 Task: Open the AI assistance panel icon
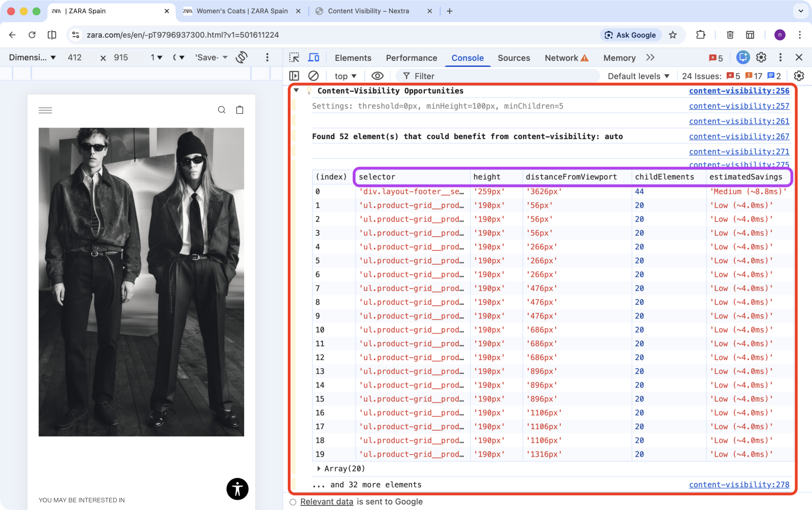(x=743, y=57)
